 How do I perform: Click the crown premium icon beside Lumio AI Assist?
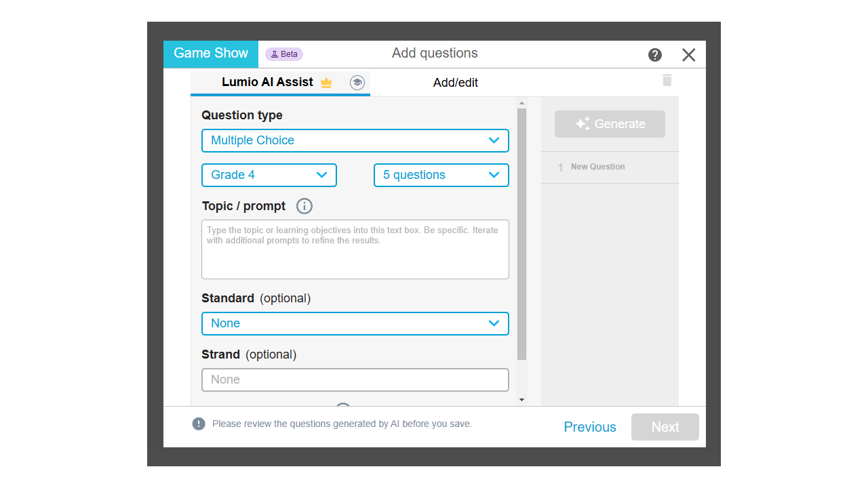[326, 82]
